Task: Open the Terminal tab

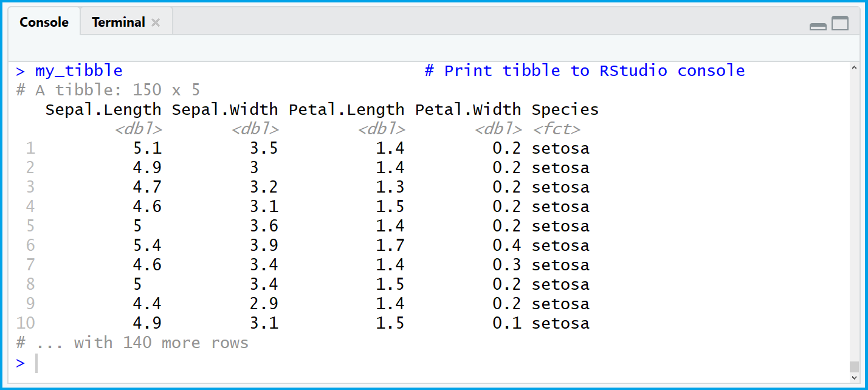Action: click(x=118, y=22)
